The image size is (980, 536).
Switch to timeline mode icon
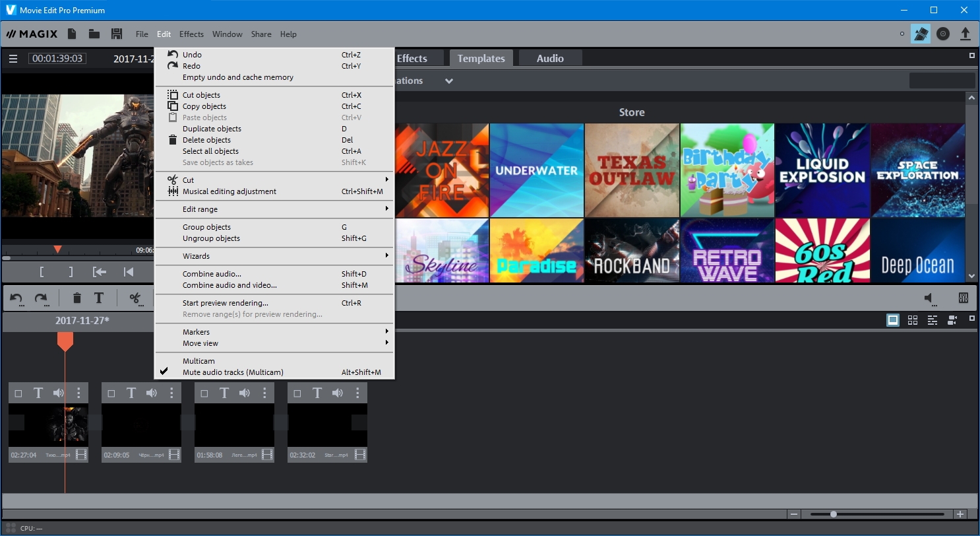tap(933, 320)
